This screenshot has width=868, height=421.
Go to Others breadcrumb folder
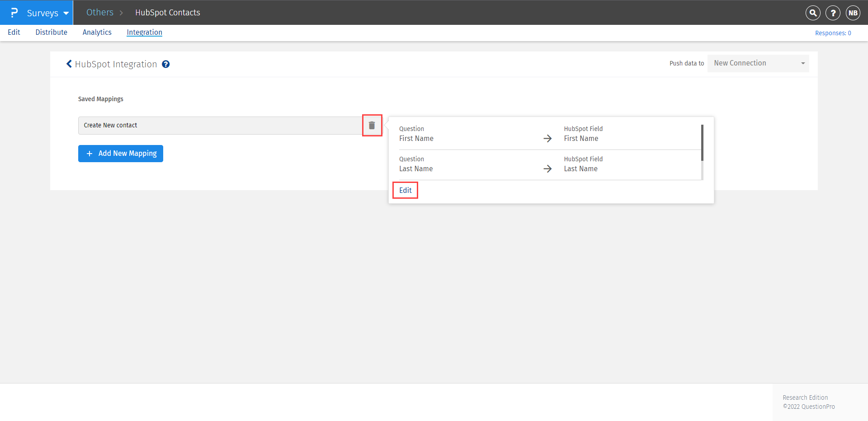(100, 12)
